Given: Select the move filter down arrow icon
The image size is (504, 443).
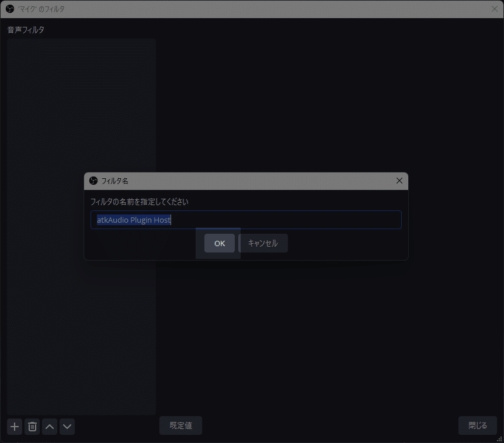Looking at the screenshot, I should [67, 426].
